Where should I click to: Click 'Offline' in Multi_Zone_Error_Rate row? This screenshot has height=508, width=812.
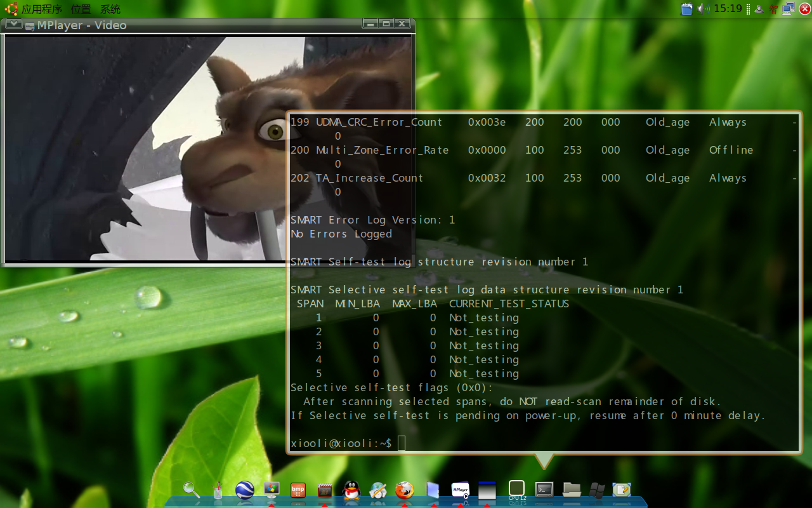pos(731,150)
